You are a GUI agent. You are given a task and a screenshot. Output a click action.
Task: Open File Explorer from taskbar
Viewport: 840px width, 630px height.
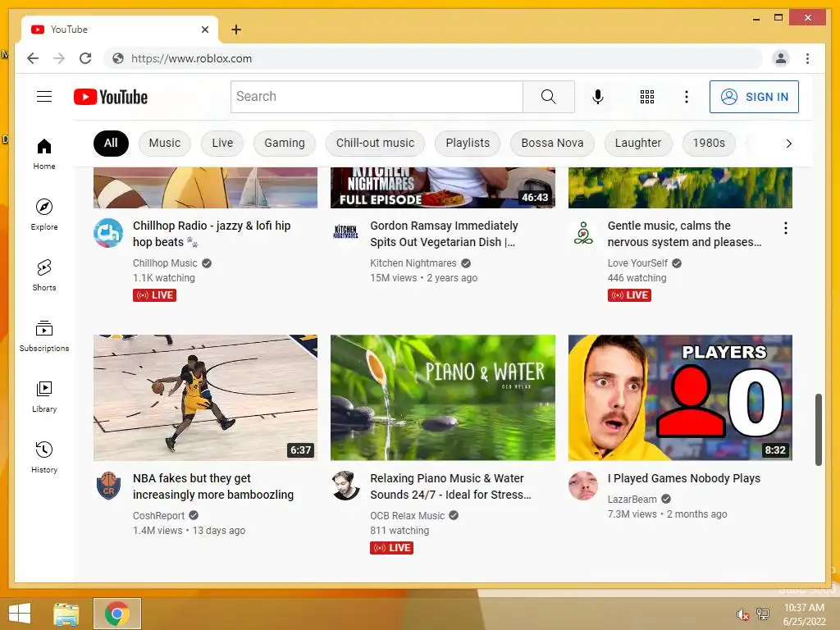pyautogui.click(x=66, y=614)
